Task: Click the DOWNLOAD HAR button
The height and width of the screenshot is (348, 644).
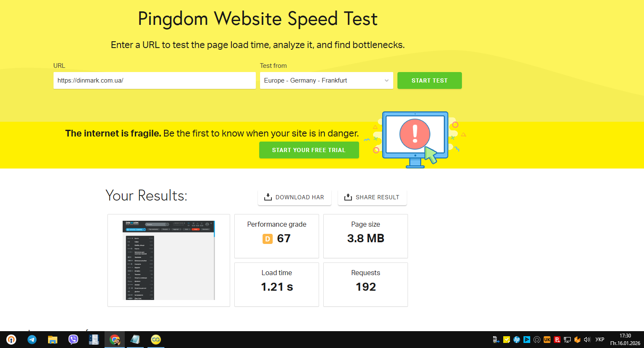Action: click(x=295, y=197)
